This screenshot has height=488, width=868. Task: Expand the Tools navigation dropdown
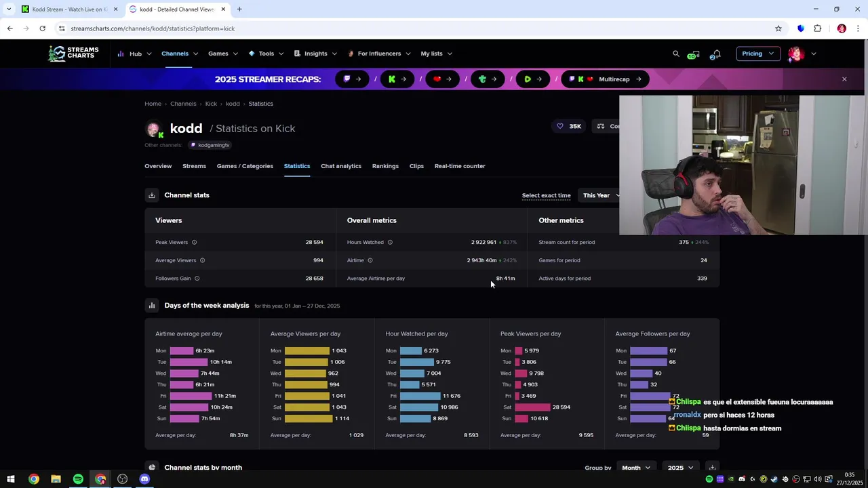coord(266,54)
